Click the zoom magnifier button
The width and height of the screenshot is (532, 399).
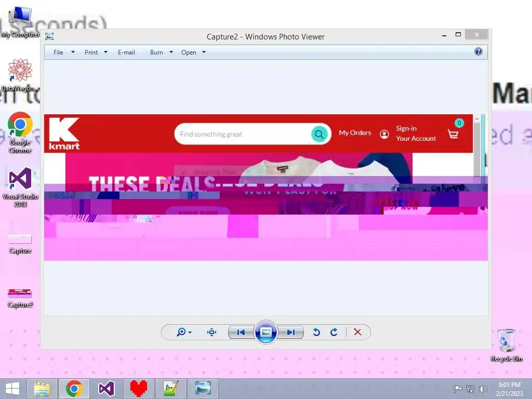click(181, 332)
